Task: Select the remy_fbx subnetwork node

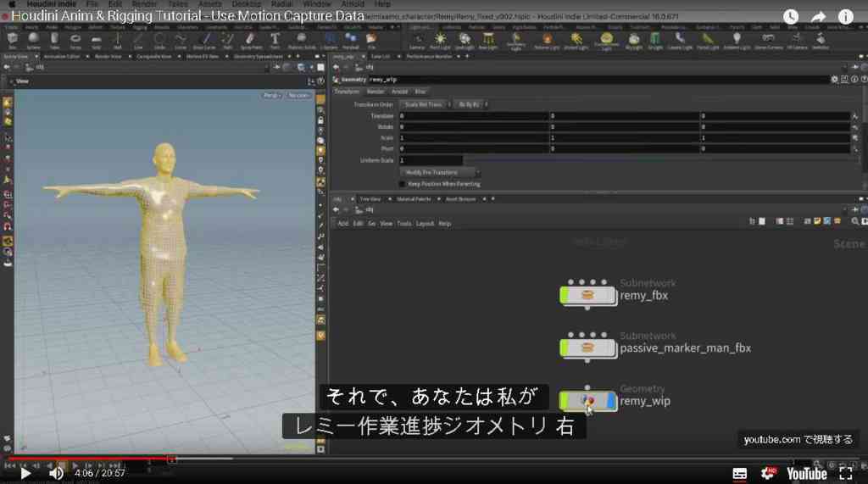Action: tap(587, 295)
